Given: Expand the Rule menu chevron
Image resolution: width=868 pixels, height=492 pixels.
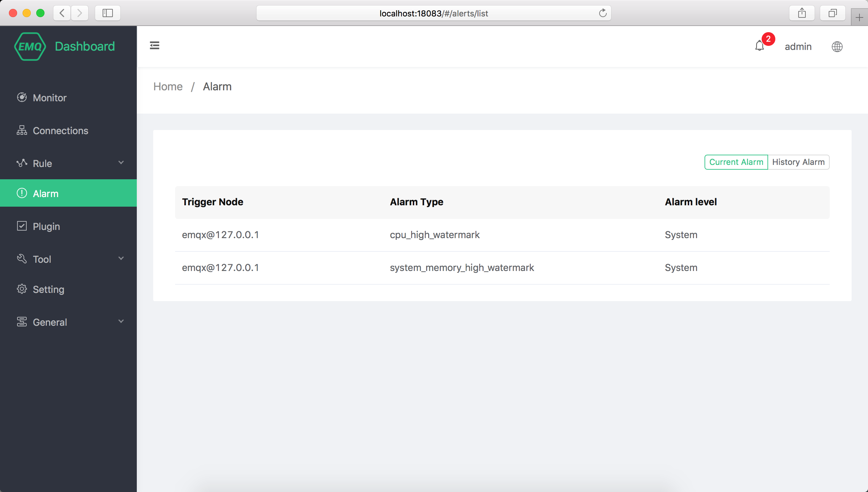Looking at the screenshot, I should coord(121,163).
